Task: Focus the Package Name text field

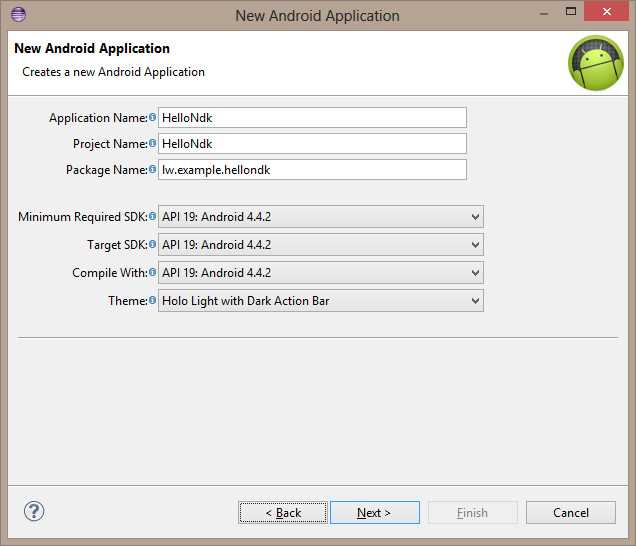Action: 312,170
